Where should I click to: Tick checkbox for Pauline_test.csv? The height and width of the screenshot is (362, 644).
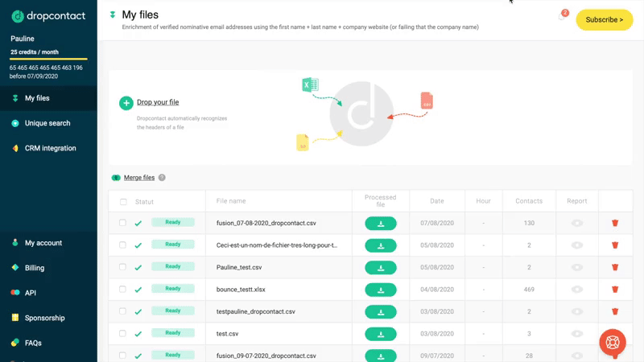tap(122, 267)
